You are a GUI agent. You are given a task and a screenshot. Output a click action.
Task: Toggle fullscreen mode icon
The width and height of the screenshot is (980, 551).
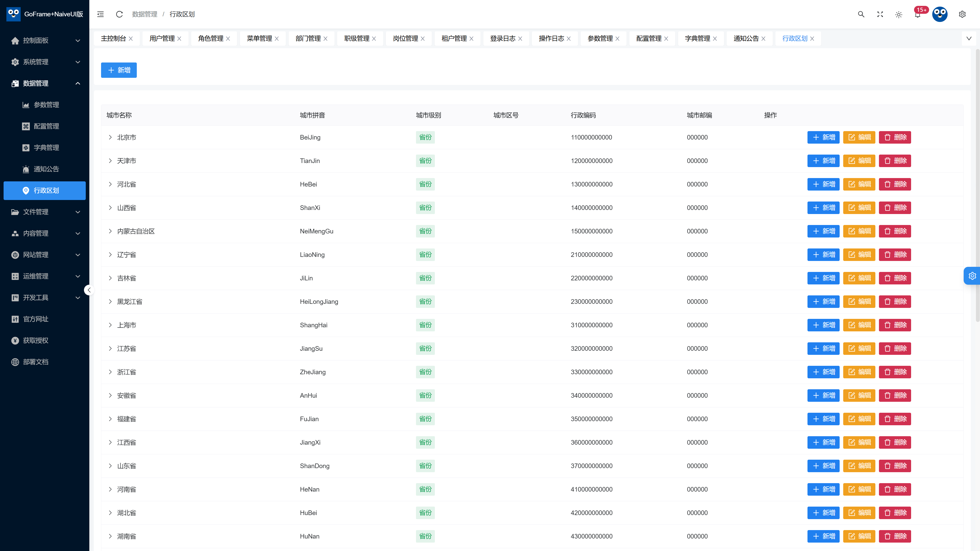click(x=880, y=14)
